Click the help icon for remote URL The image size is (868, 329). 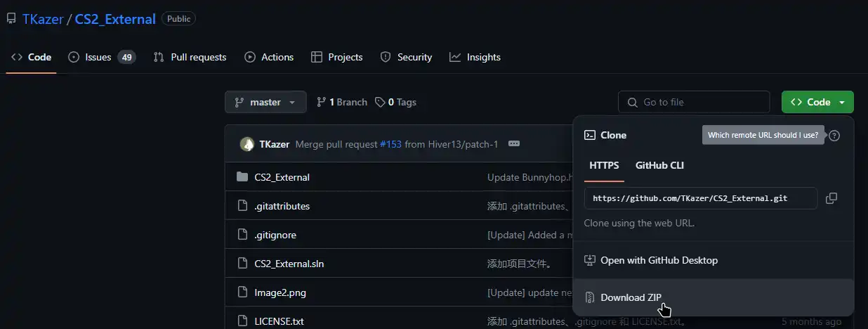(834, 136)
